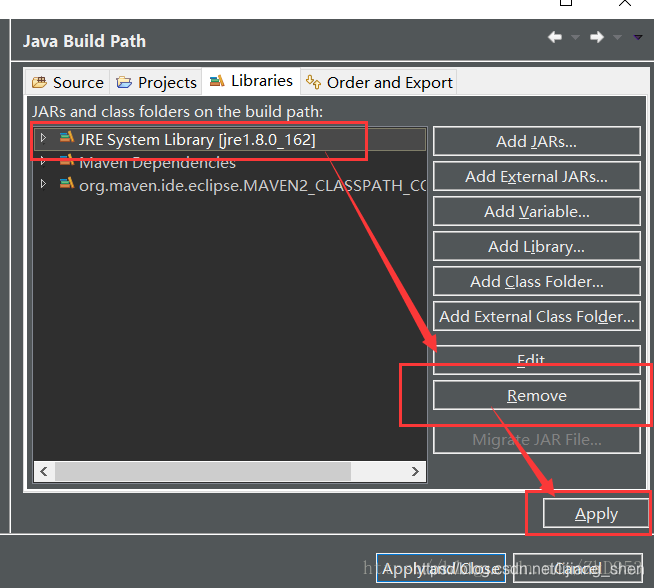The width and height of the screenshot is (654, 588).
Task: Remove the selected library entry
Action: (536, 395)
